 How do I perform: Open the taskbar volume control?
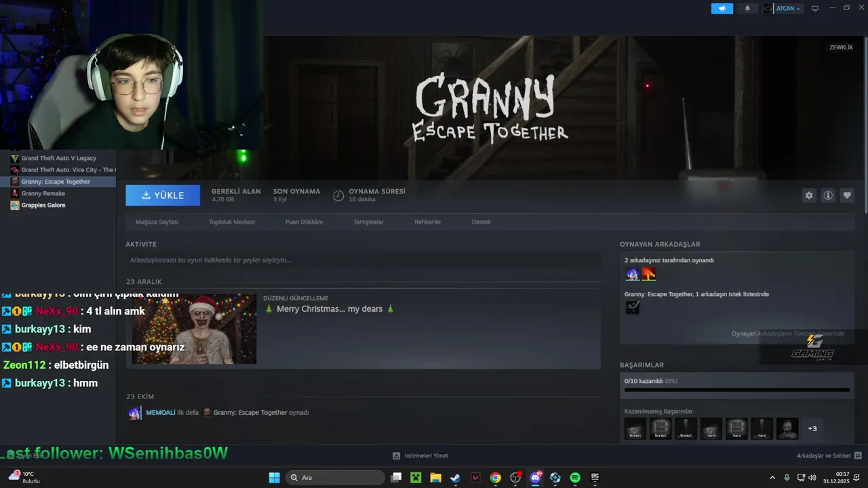point(812,478)
